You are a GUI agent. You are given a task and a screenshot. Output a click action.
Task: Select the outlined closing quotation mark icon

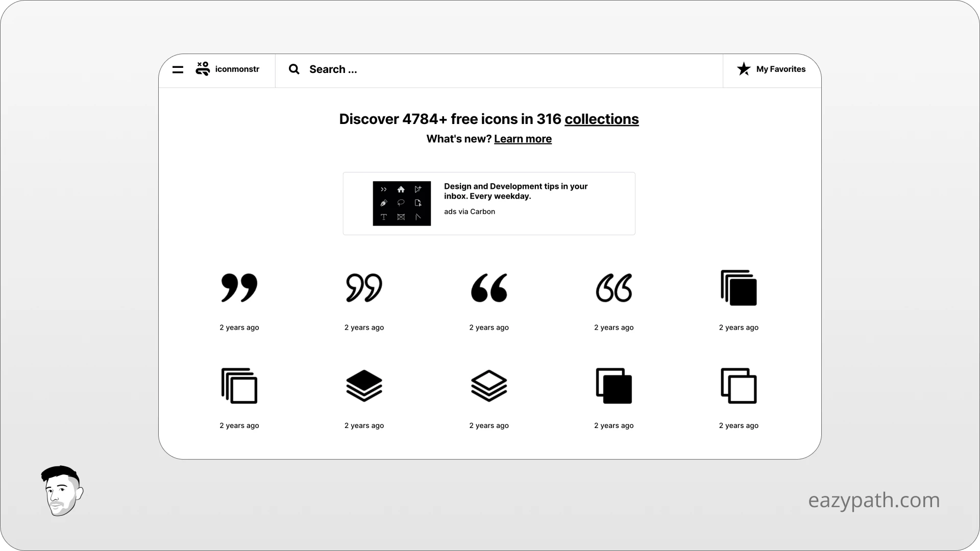point(363,287)
